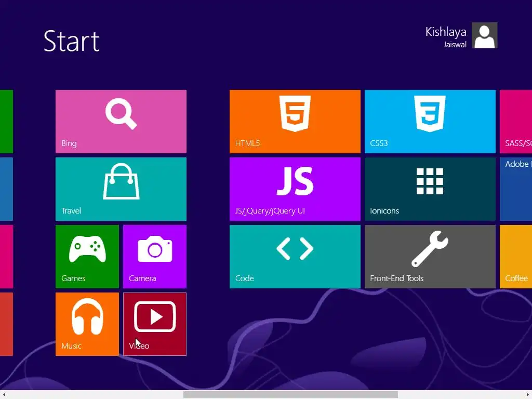Click the CSS3 tile label

(x=379, y=143)
